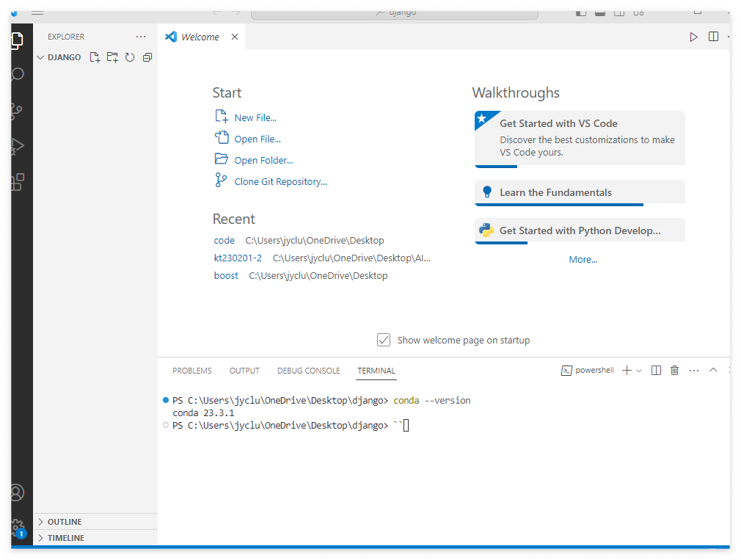
Task: Maximize the panel with up chevron
Action: [x=713, y=370]
